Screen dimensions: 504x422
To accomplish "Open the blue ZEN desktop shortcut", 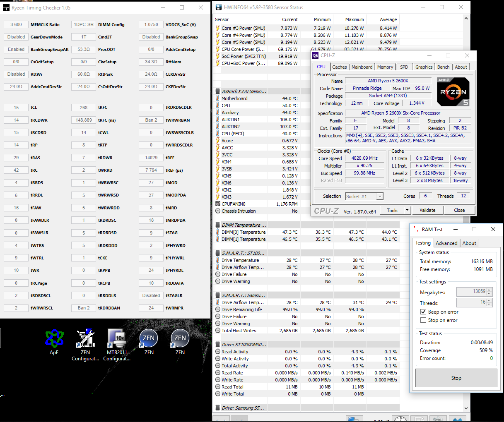I will click(149, 342).
